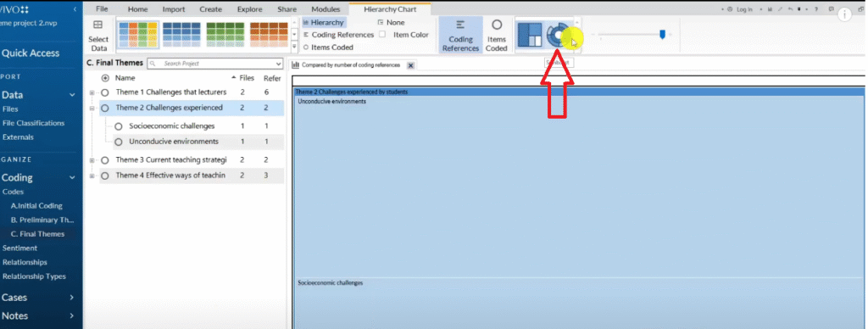Image resolution: width=868 pixels, height=329 pixels.
Task: Collapse Theme 2 Challenges experienced node
Action: (x=92, y=108)
